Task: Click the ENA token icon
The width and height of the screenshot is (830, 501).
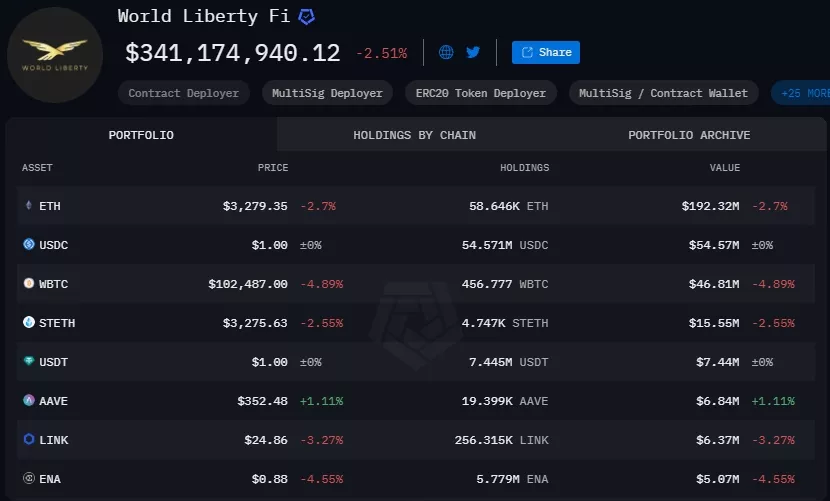Action: tap(29, 478)
